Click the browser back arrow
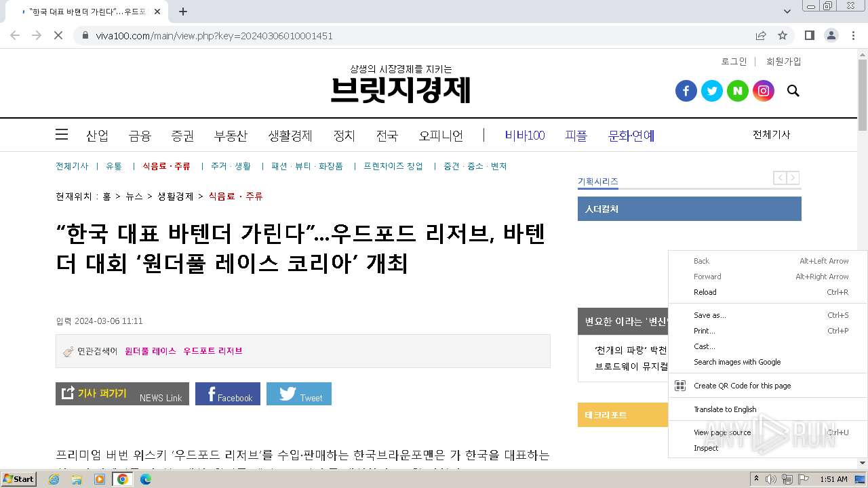Viewport: 868px width, 488px height. click(x=15, y=35)
